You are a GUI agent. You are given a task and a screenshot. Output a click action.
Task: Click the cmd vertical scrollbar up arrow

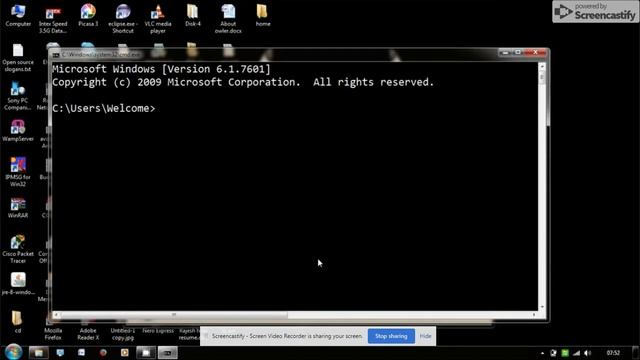542,66
